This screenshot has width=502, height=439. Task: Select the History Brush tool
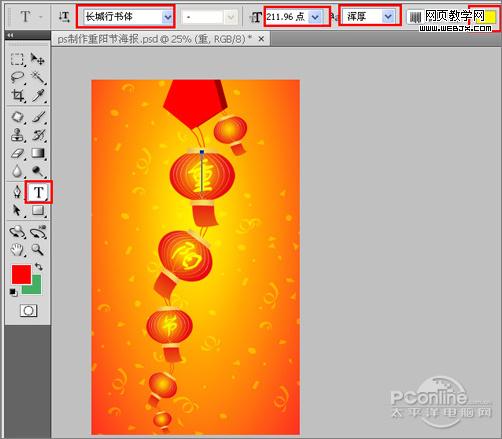pos(38,135)
